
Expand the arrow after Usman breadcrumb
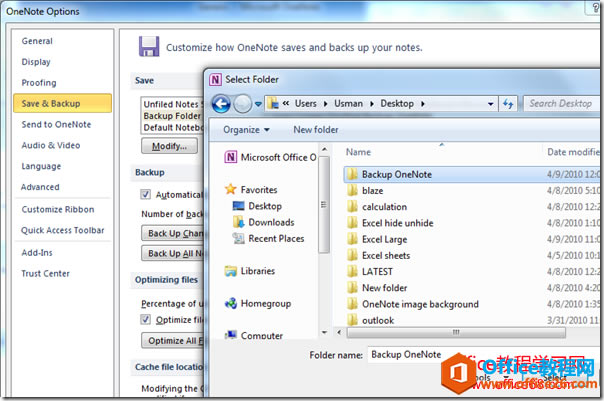372,104
